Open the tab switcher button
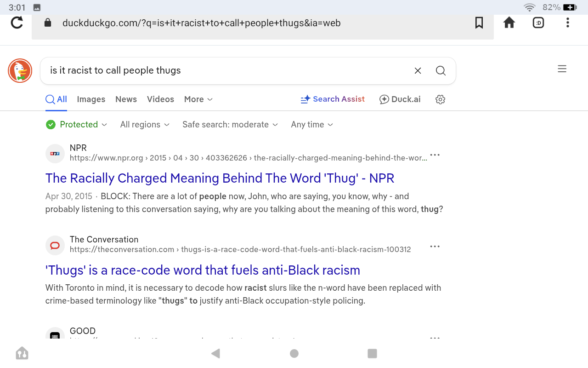 538,23
